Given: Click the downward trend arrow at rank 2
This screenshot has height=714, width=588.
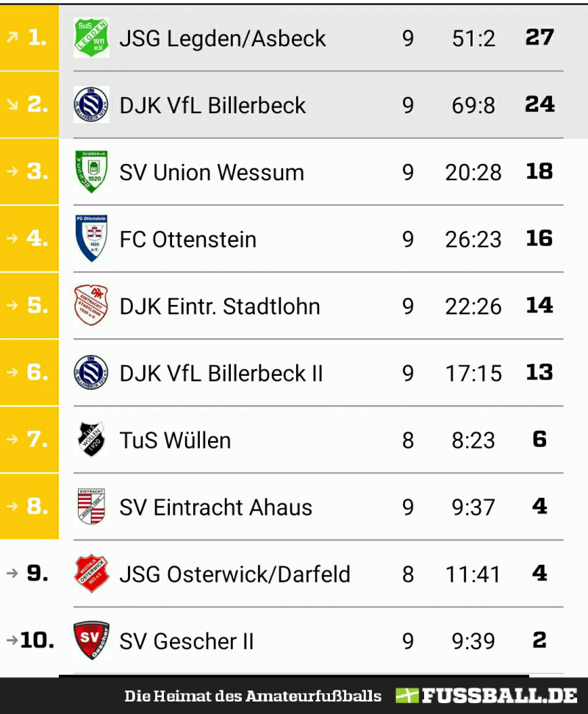Looking at the screenshot, I should [x=12, y=104].
